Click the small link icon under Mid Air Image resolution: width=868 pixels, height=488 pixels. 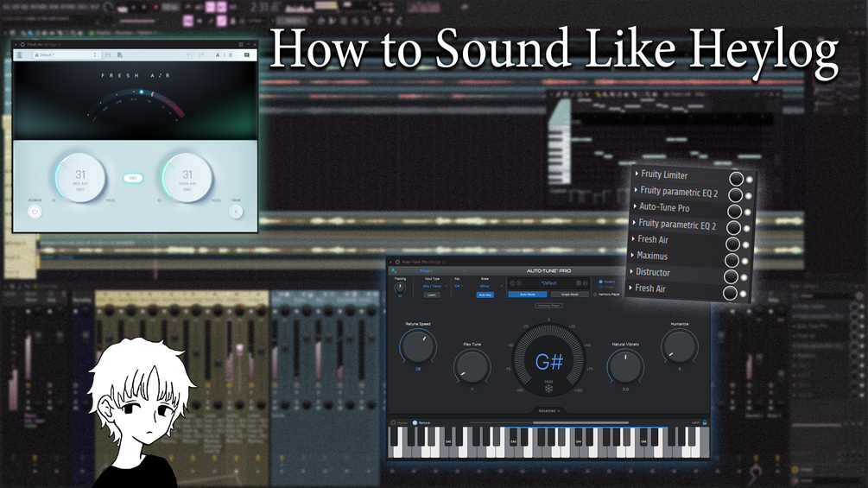tap(80, 189)
